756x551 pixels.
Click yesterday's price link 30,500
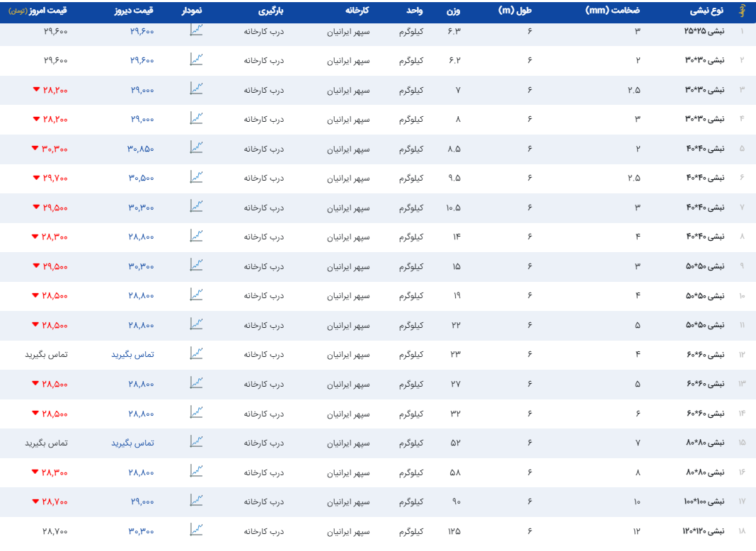click(x=141, y=178)
